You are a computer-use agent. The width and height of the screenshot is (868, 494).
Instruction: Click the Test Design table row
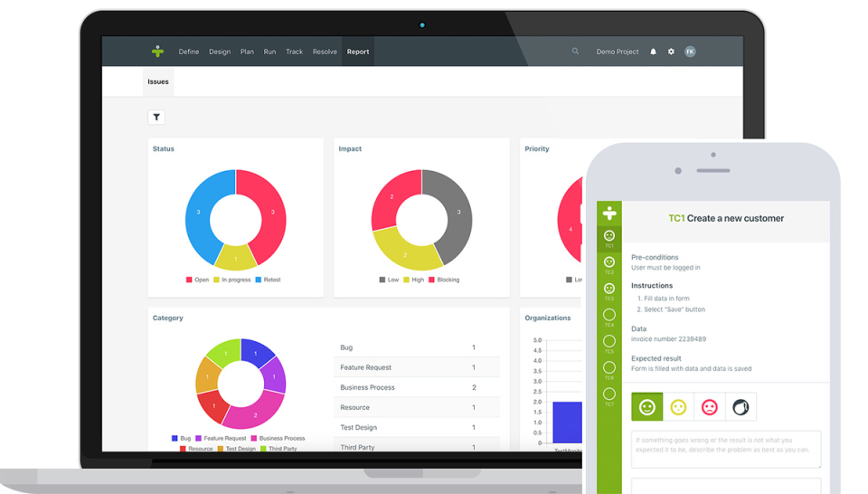click(x=417, y=427)
